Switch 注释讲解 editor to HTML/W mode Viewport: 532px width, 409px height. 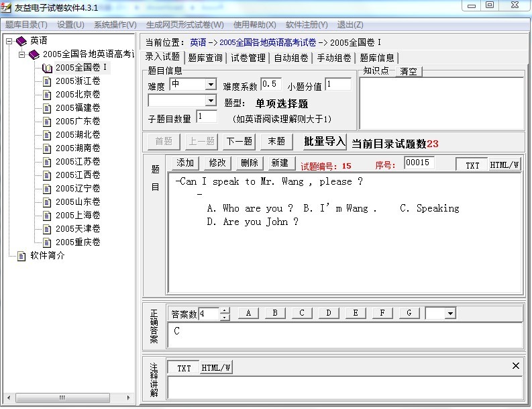tap(216, 368)
